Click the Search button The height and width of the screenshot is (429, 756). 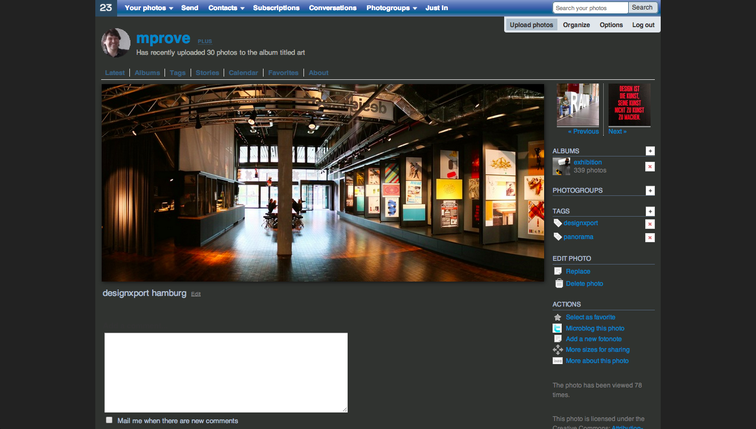642,8
